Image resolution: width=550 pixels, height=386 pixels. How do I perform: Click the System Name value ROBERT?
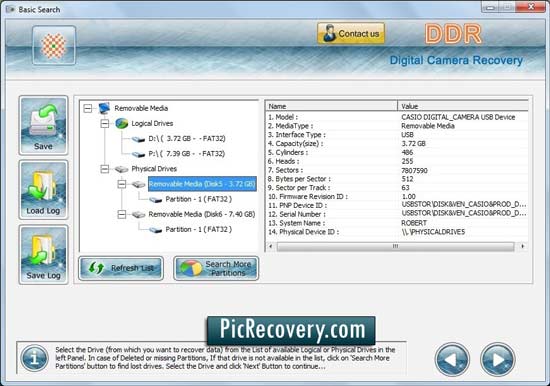(x=414, y=223)
